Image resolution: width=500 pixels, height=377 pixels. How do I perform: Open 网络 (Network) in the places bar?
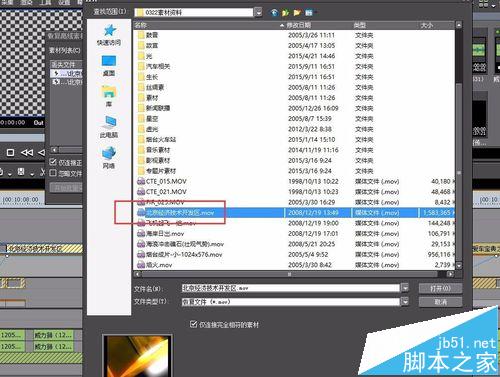tap(109, 157)
